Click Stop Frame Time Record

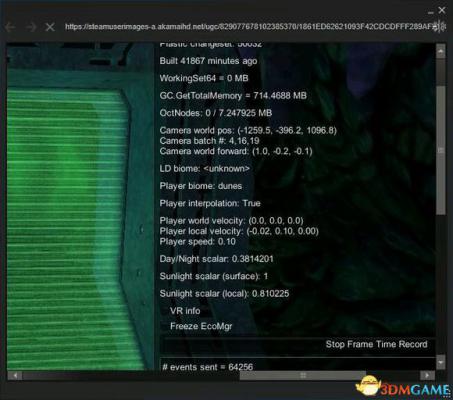pyautogui.click(x=376, y=344)
